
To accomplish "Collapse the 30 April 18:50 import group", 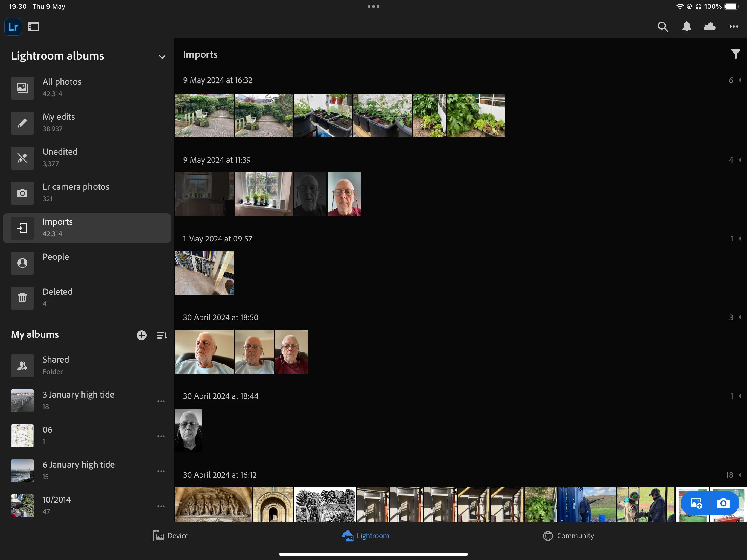I will [740, 317].
